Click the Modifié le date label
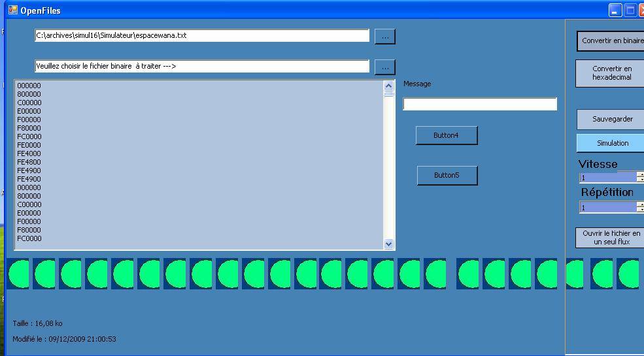The width and height of the screenshot is (644, 356). 65,339
